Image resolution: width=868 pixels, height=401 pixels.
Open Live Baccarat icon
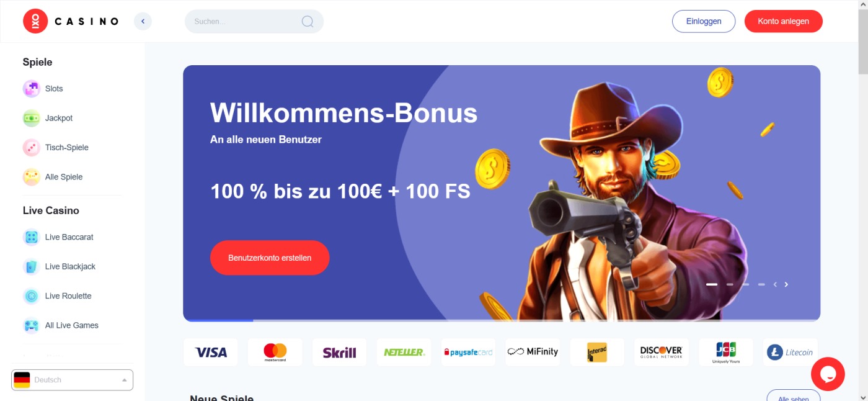(x=32, y=237)
